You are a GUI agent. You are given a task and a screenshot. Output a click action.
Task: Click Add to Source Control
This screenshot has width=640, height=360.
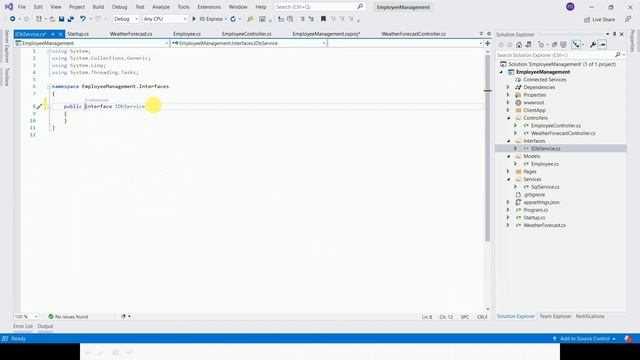click(x=584, y=339)
